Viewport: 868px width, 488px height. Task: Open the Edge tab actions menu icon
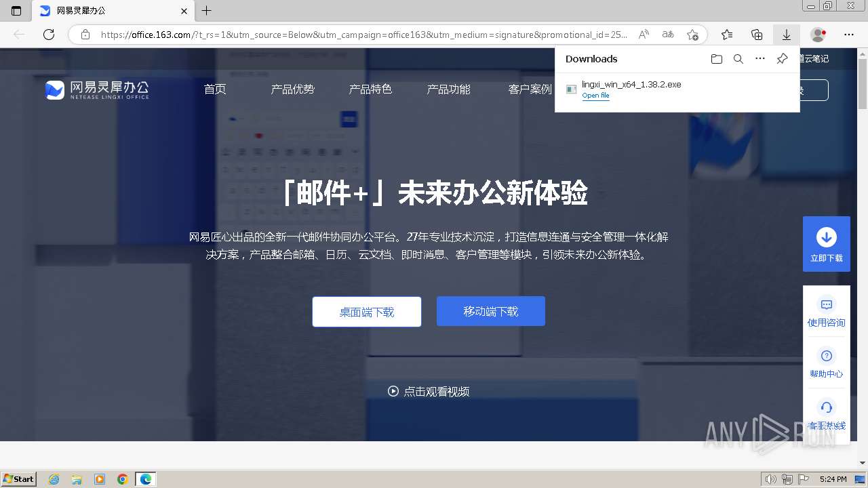click(16, 11)
